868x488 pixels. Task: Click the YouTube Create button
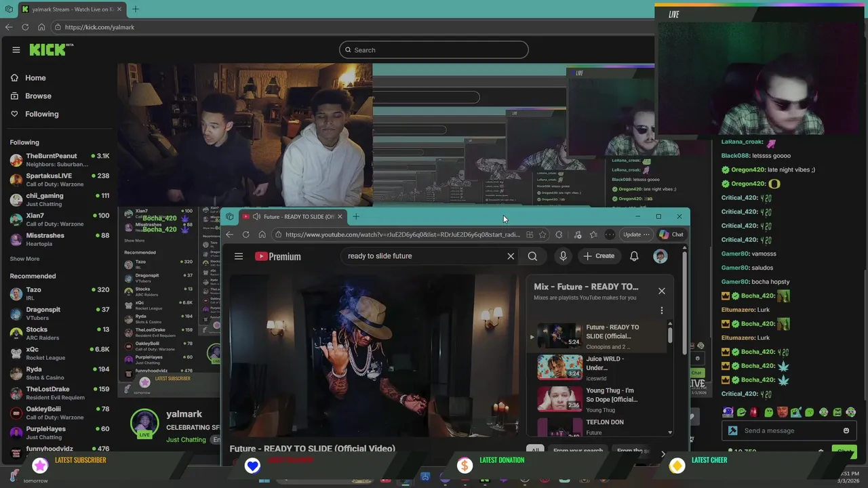(599, 256)
